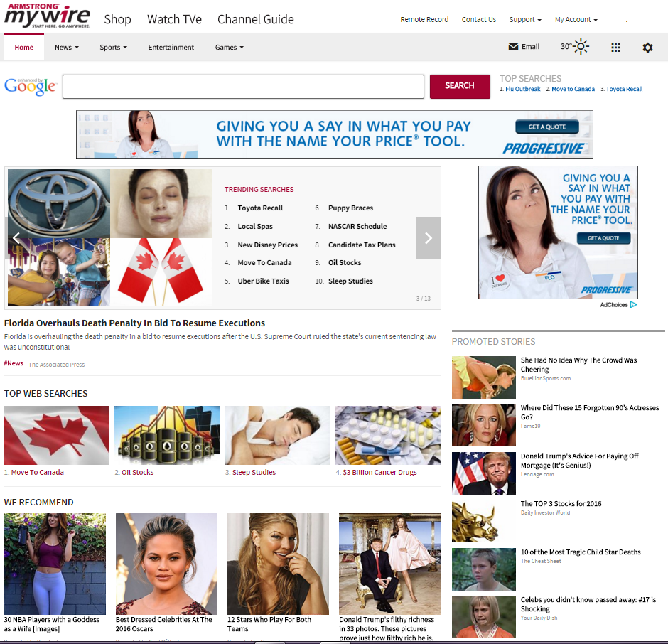This screenshot has width=668, height=644.
Task: Open 15 Forgotten 90's Actresses story
Action: click(590, 412)
